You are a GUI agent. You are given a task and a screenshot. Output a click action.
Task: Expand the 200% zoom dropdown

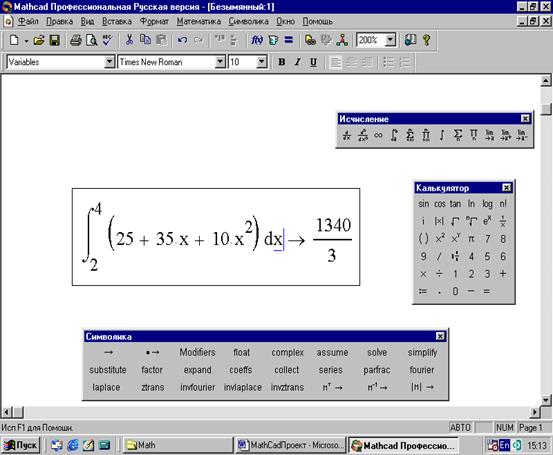click(x=390, y=40)
